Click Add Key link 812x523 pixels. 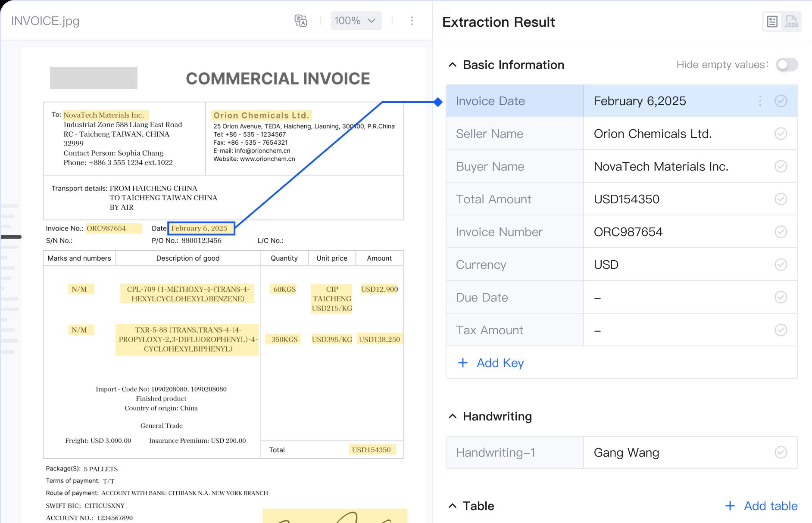coord(491,363)
